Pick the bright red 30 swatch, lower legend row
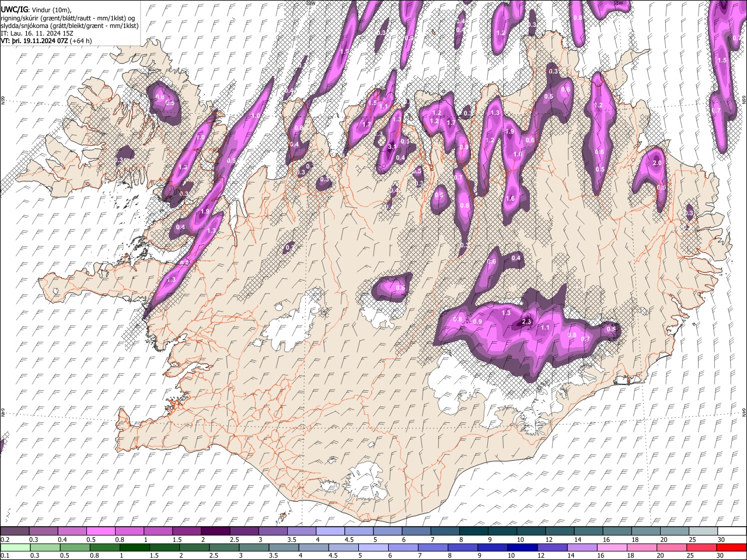Image resolution: width=747 pixels, height=560 pixels. coord(731,547)
